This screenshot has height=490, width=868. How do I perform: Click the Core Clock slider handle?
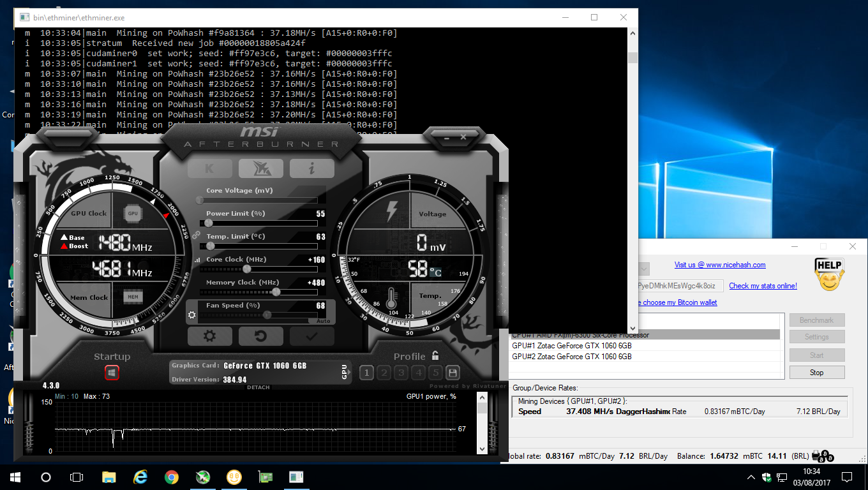(x=248, y=269)
